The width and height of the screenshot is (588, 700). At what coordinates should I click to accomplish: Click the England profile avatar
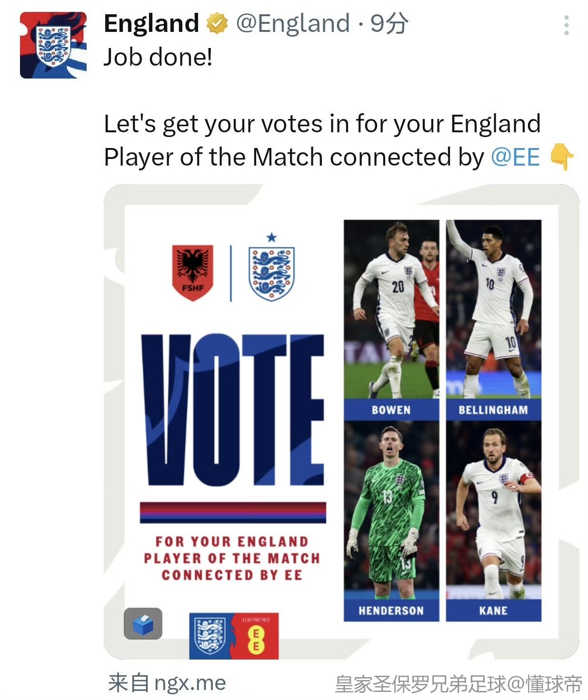point(53,45)
